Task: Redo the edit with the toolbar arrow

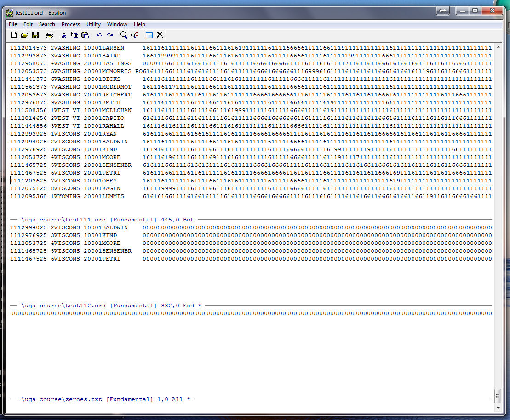Action: tap(110, 35)
